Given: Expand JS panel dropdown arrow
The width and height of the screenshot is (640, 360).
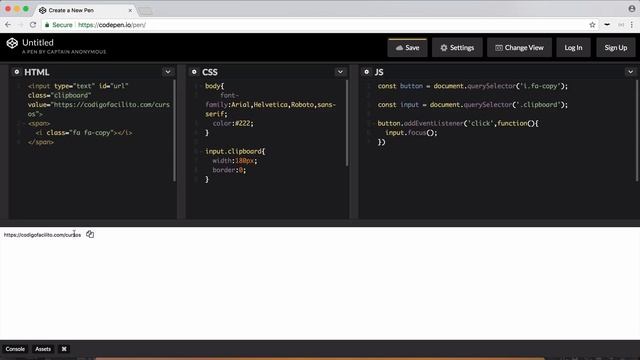Looking at the screenshot, I should point(631,72).
